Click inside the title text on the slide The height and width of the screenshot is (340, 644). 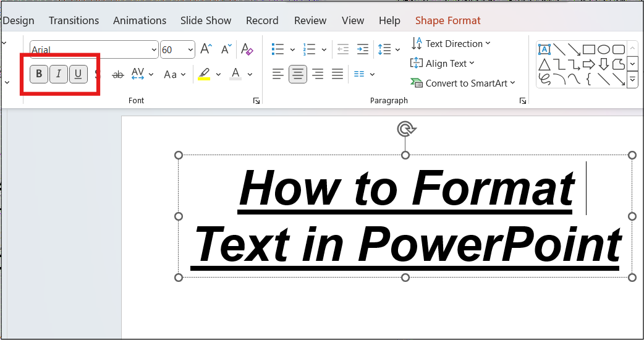tap(406, 217)
